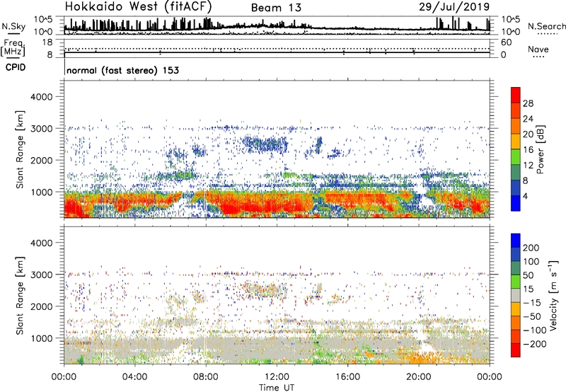This screenshot has width=566, height=392.
Task: Click the '20:00' time axis tick label
Action: coord(419,377)
